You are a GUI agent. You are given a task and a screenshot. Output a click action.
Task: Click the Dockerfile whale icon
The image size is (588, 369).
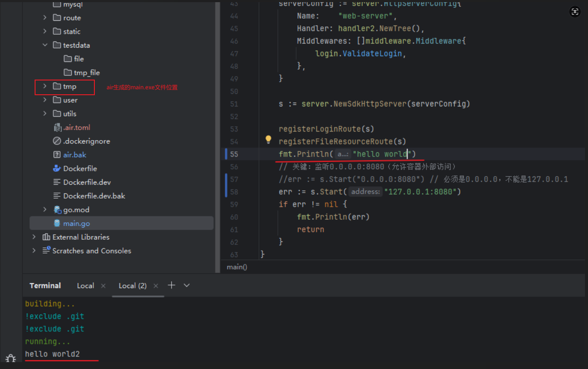pos(57,168)
